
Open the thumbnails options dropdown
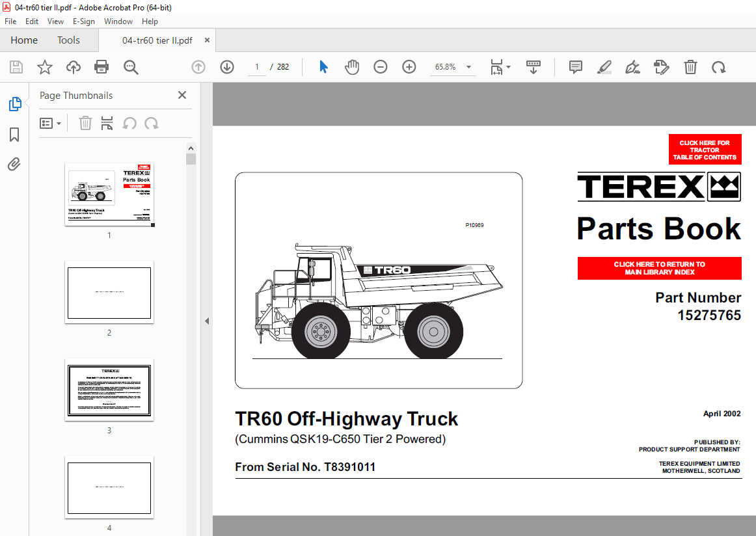(x=50, y=124)
